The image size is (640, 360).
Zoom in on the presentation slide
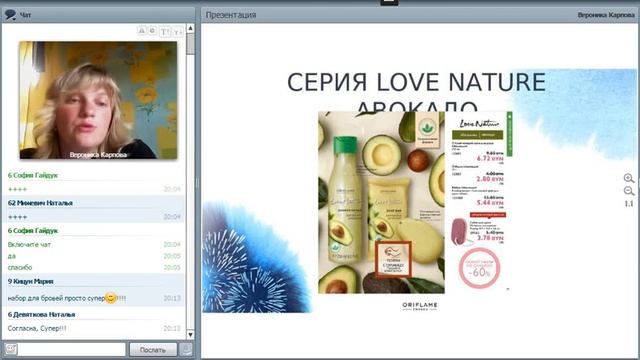click(629, 178)
